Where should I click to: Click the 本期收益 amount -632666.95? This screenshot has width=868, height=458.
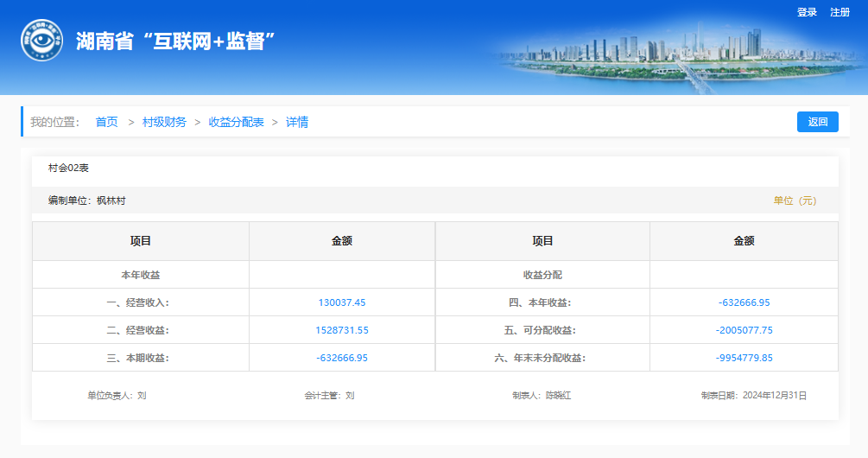(341, 358)
